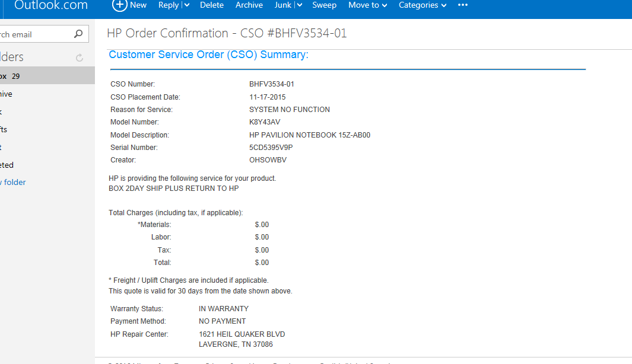The width and height of the screenshot is (632, 364).
Task: Click BOX 2DAY SHIP PLUS RETURN text
Action: tap(174, 188)
